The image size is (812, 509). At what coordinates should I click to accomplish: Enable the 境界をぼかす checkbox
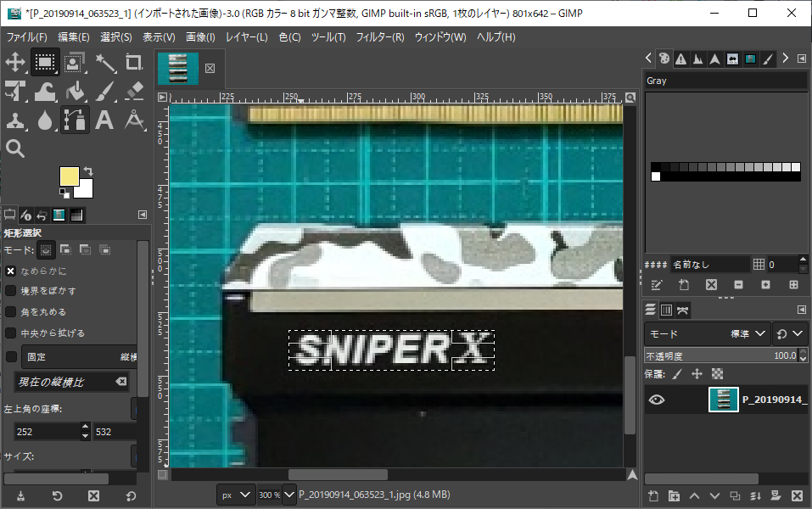point(10,291)
